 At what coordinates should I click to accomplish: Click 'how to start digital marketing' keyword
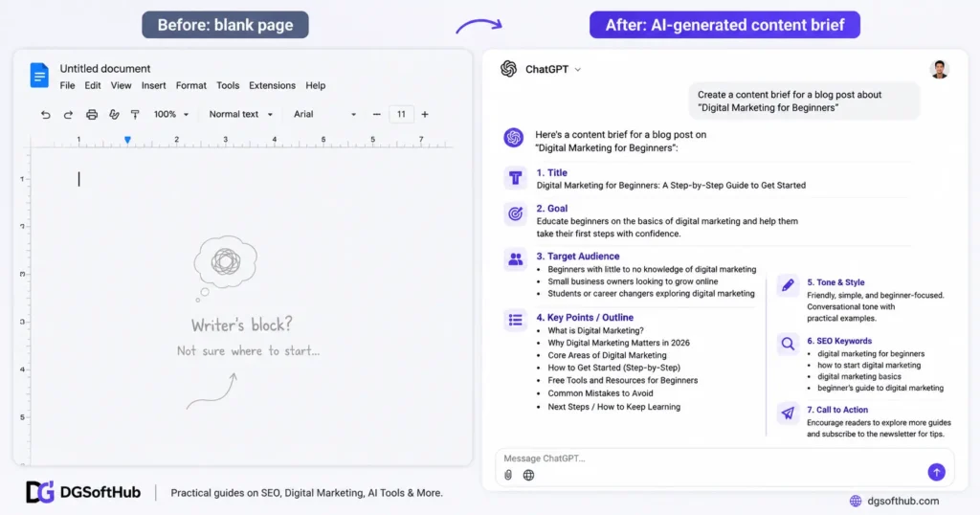tap(869, 366)
